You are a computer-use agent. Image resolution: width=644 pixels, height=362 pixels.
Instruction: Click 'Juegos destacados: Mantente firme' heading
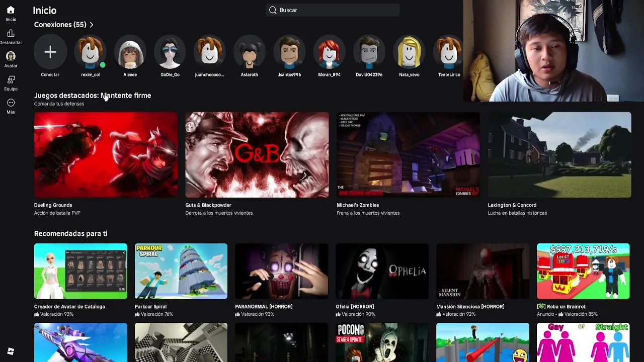93,96
